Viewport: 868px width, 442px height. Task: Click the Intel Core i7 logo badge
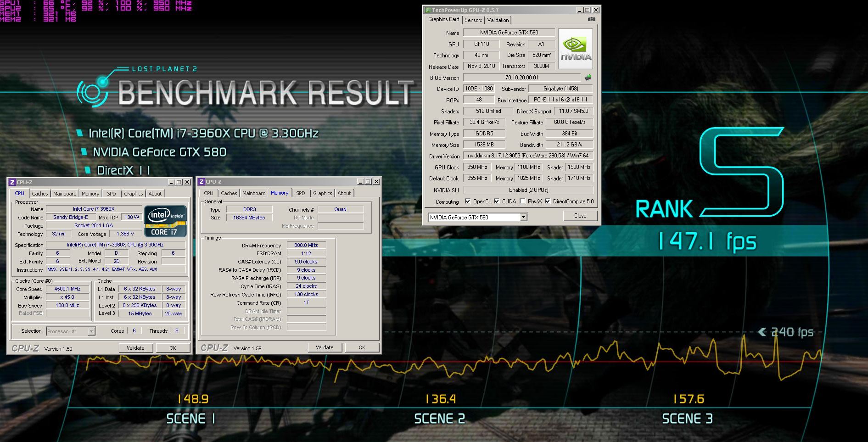point(165,221)
